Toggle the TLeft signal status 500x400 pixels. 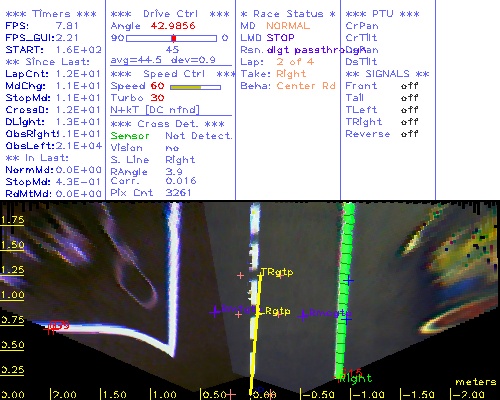click(x=410, y=110)
